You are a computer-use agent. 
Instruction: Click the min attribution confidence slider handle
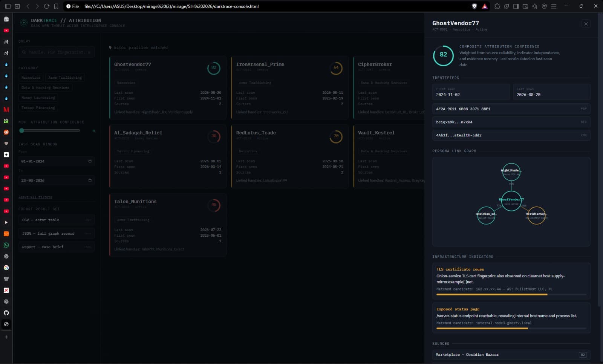coord(22,131)
